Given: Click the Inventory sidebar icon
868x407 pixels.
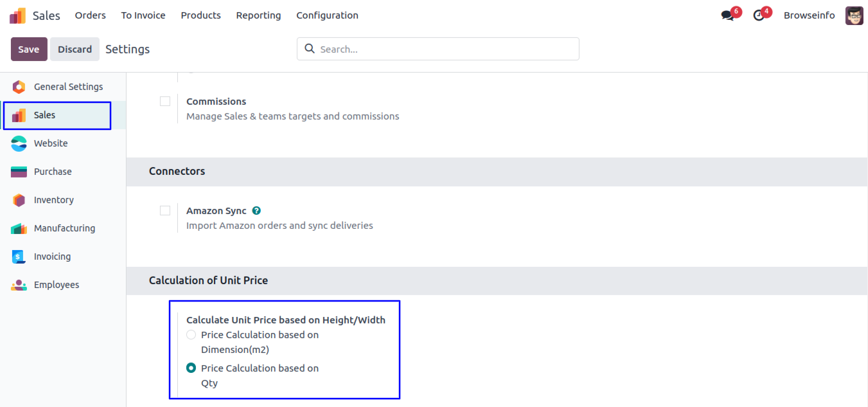Looking at the screenshot, I should click(19, 200).
